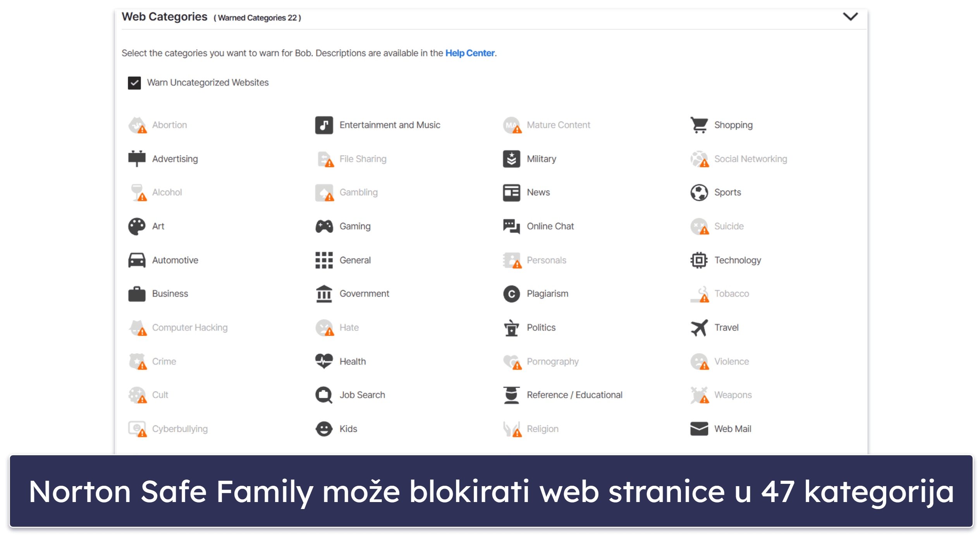Click the Entertainment and Music label
980x535 pixels.
point(390,125)
